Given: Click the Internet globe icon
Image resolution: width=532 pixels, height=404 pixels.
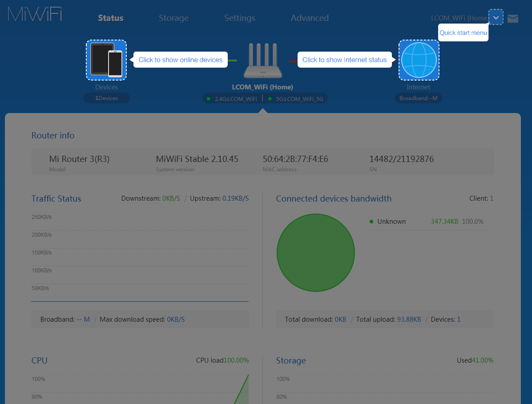Looking at the screenshot, I should coord(419,60).
